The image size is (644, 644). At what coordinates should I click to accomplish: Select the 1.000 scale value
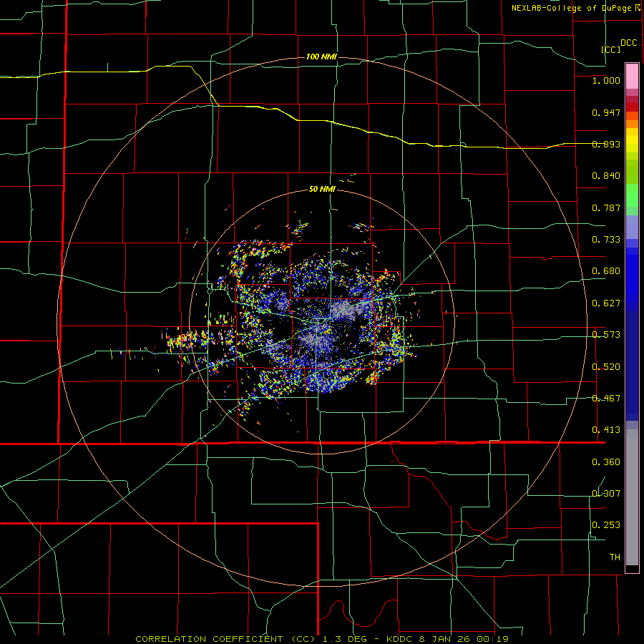pyautogui.click(x=606, y=80)
